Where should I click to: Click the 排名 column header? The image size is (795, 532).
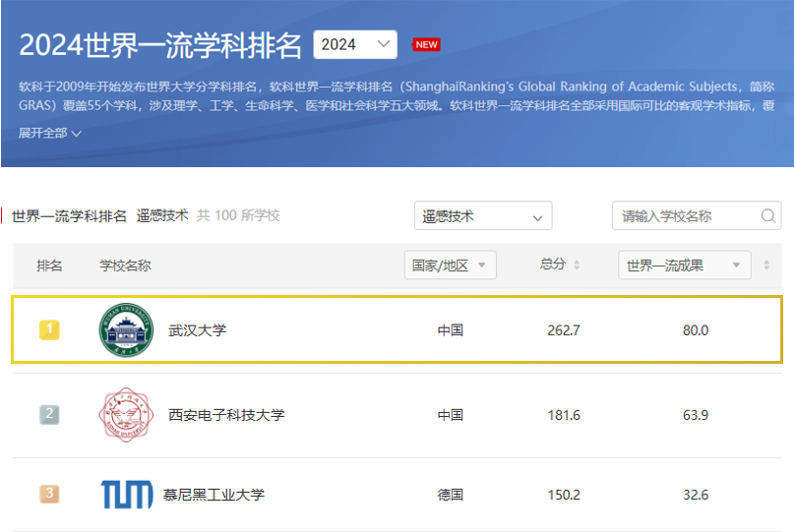(x=49, y=266)
